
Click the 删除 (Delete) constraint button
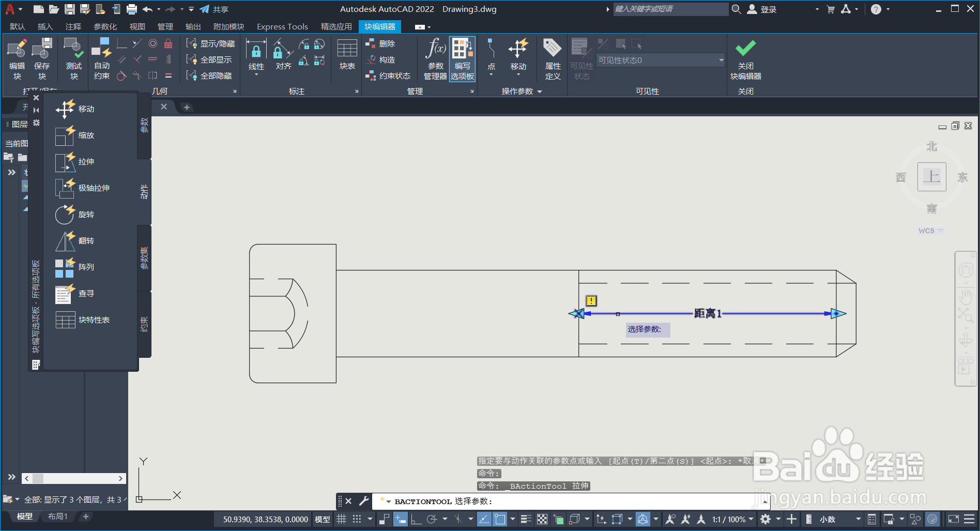pos(380,44)
